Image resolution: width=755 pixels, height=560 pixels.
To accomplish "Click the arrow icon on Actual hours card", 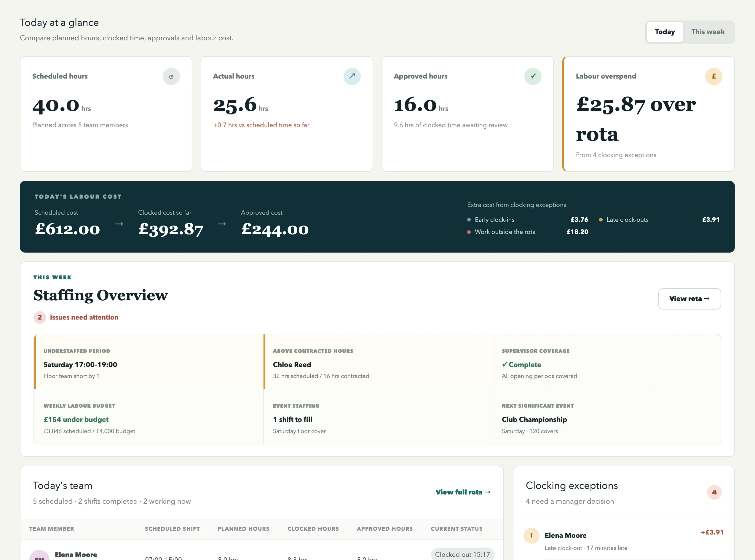I will pos(352,76).
